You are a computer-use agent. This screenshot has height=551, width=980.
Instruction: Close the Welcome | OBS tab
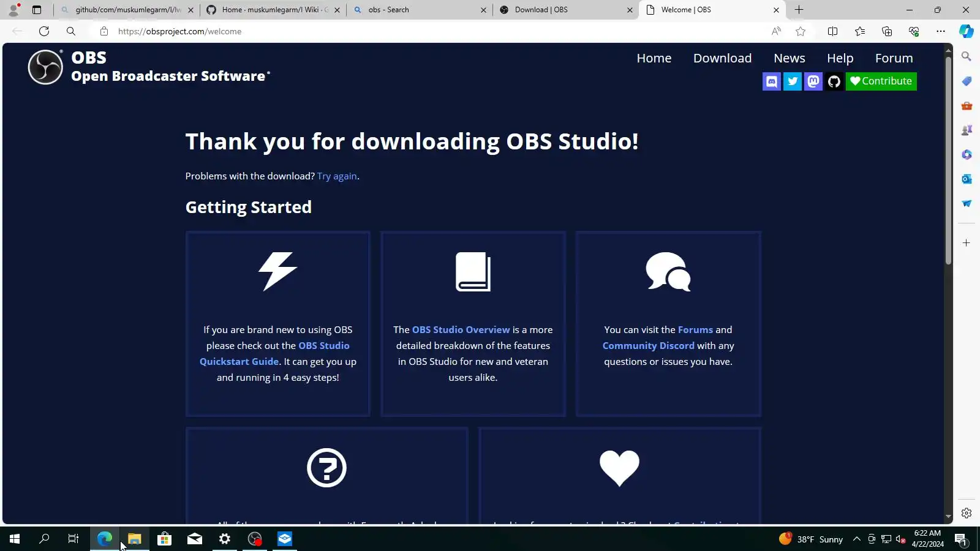(776, 10)
